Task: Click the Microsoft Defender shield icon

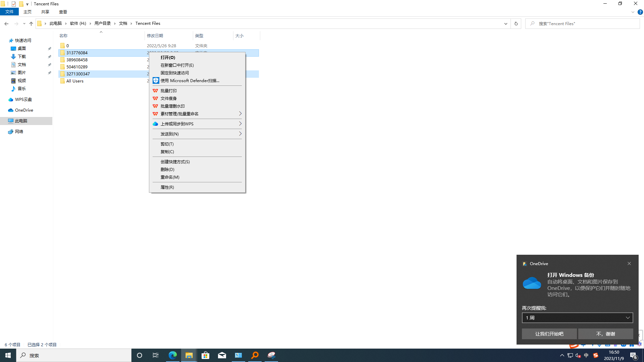Action: click(156, 80)
